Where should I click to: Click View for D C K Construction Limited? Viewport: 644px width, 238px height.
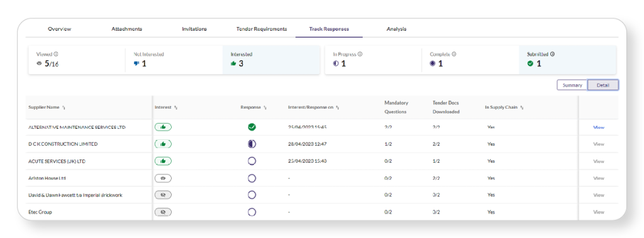tap(599, 144)
